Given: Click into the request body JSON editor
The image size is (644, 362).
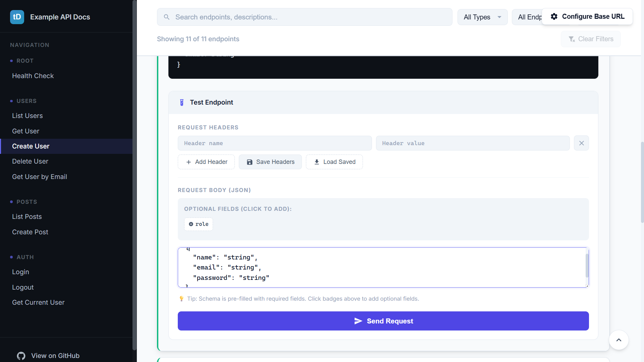Looking at the screenshot, I should tap(383, 267).
